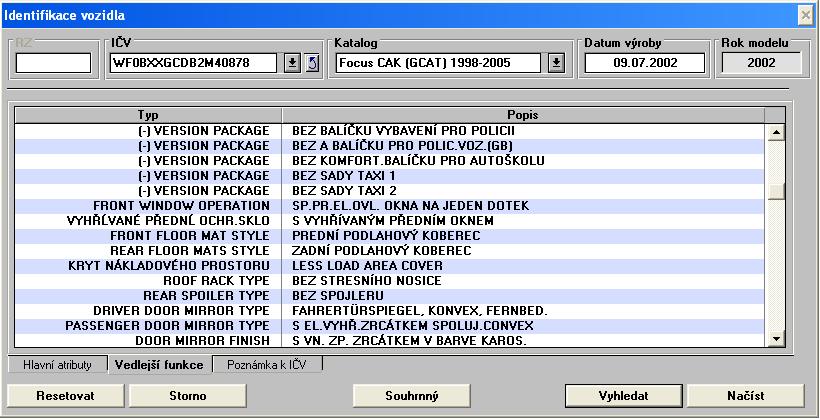Viewport: 820px width, 420px height.
Task: Click the Datum výroby date field
Action: point(645,64)
